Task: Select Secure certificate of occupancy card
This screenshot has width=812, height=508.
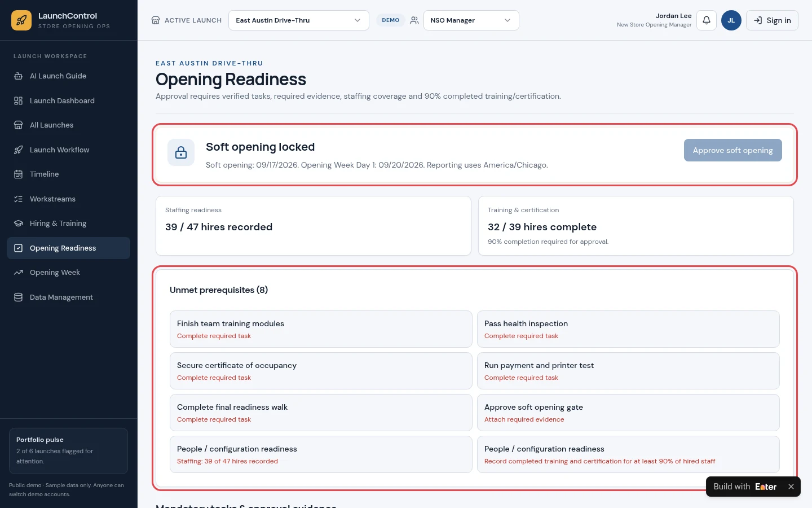Action: [321, 371]
